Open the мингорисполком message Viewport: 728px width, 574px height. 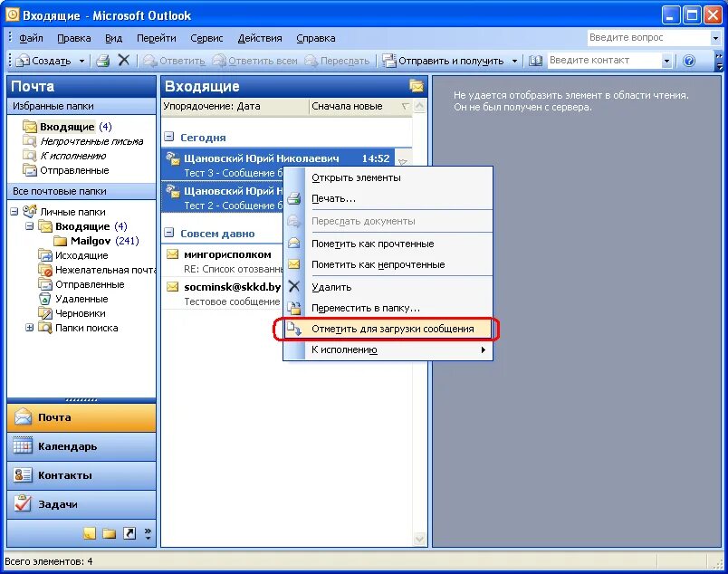(x=223, y=262)
